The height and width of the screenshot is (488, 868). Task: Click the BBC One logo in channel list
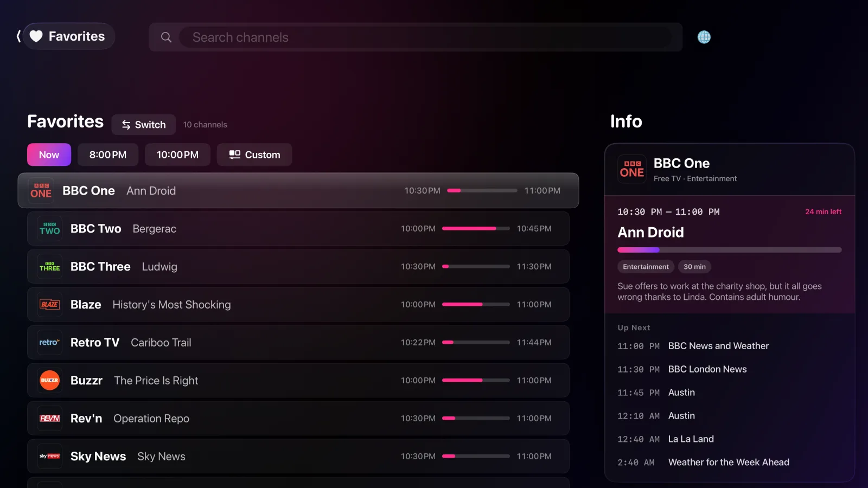coord(41,191)
